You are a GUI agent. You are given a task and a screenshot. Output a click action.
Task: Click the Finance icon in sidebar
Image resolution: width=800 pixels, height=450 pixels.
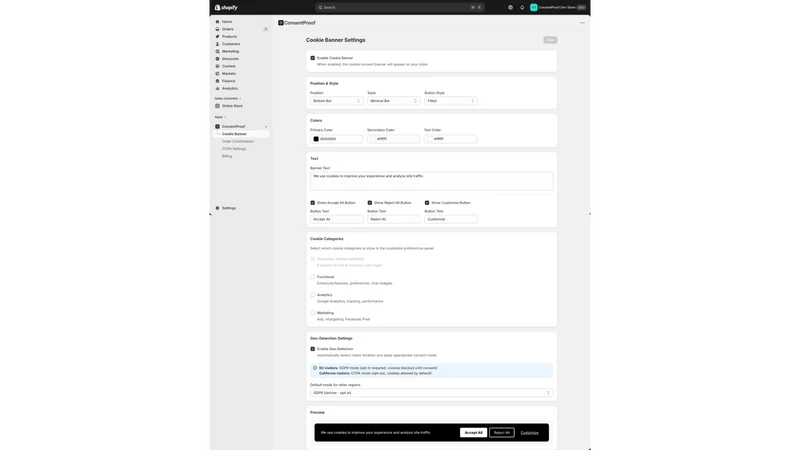(x=217, y=81)
